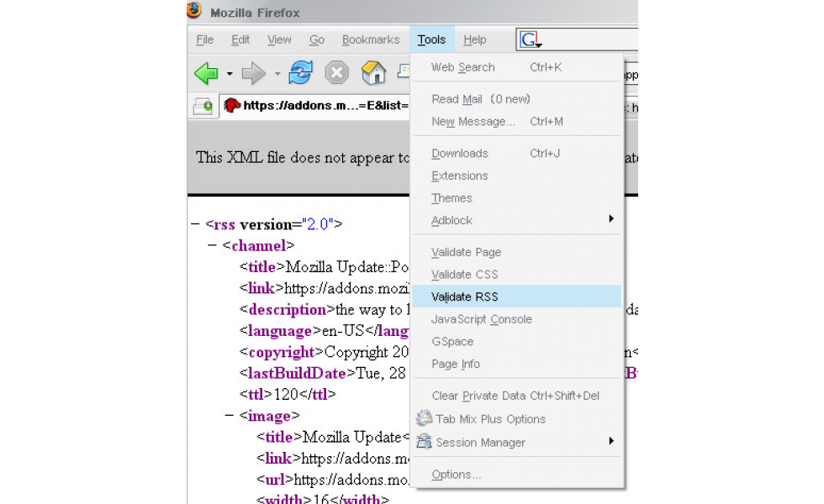Select Read Mail (0 new)

[x=517, y=99]
